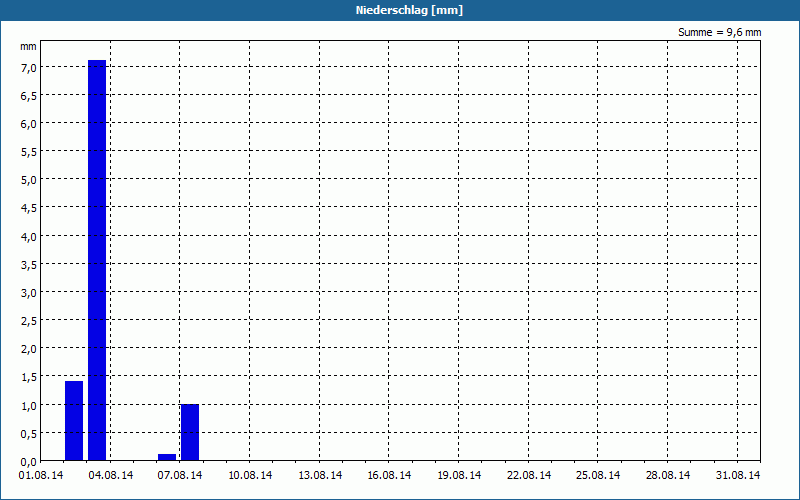The height and width of the screenshot is (500, 800).
Task: Click the 16.08.14 date axis label
Action: [x=389, y=476]
